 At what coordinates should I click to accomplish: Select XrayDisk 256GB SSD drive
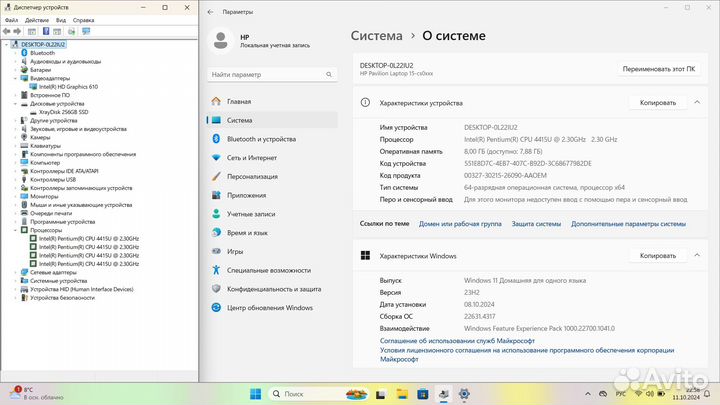coord(63,112)
